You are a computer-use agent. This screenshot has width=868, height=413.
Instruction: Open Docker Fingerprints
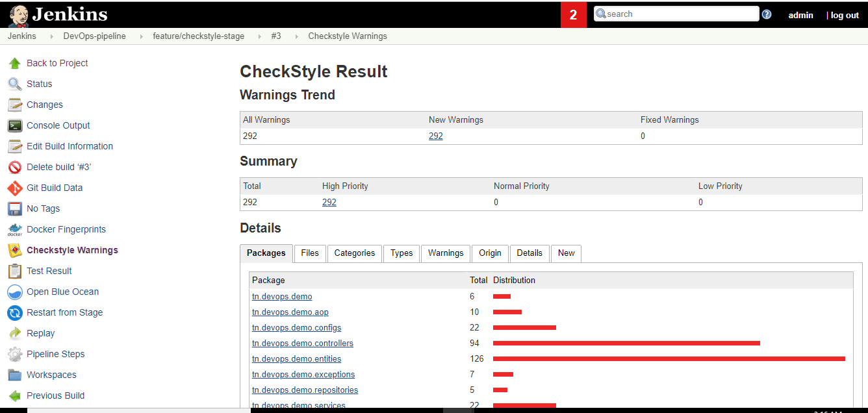(66, 229)
